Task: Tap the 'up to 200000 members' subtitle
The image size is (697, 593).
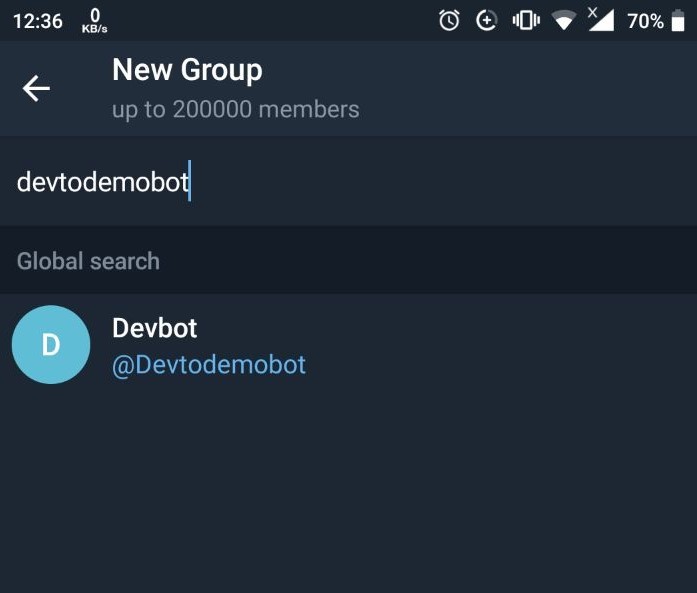Action: point(236,110)
